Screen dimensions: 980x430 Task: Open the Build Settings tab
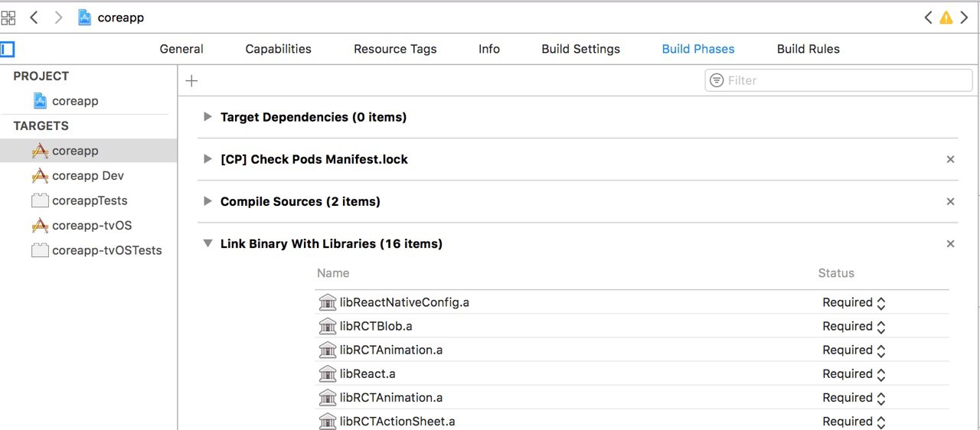click(x=580, y=49)
